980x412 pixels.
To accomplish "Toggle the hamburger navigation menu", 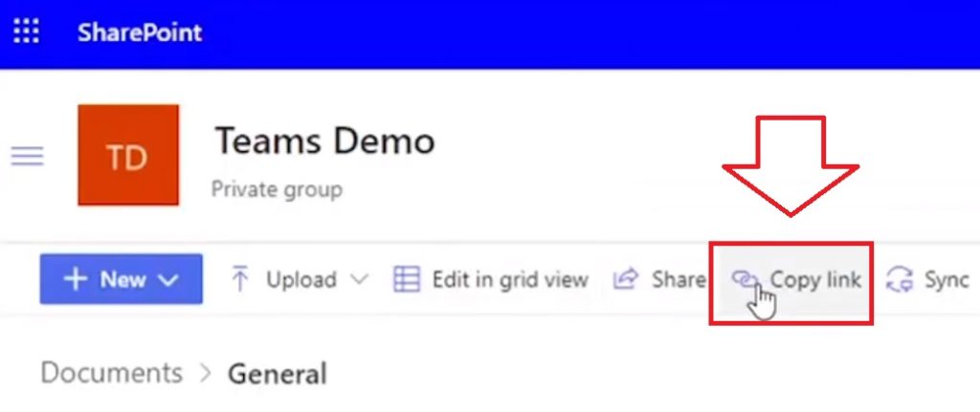I will (x=28, y=156).
